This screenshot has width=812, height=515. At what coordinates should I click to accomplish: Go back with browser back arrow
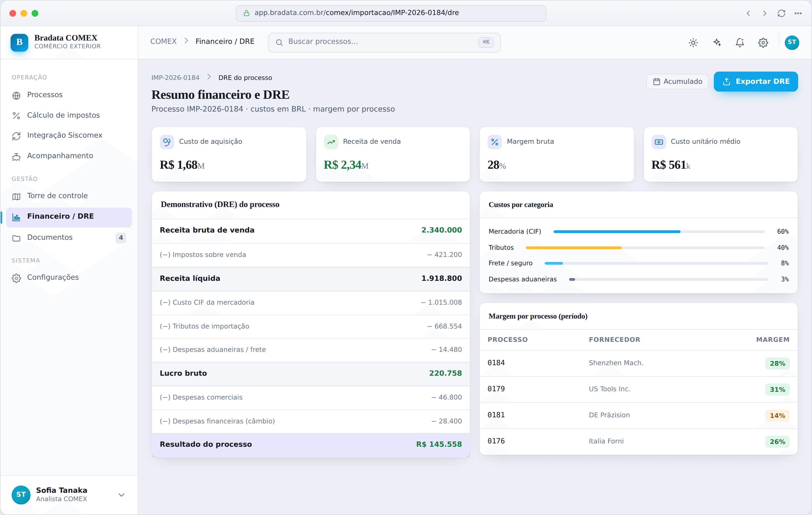tap(748, 13)
